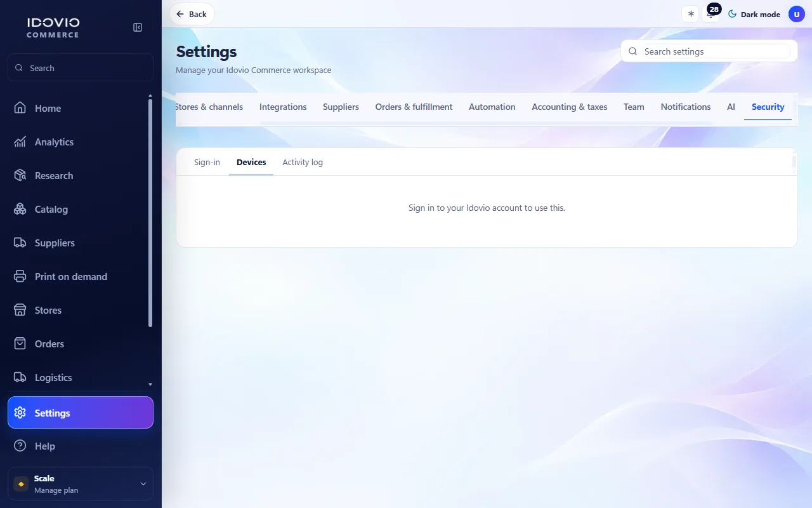Open the Orders shopping bag icon
The image size is (812, 508).
(x=20, y=344)
